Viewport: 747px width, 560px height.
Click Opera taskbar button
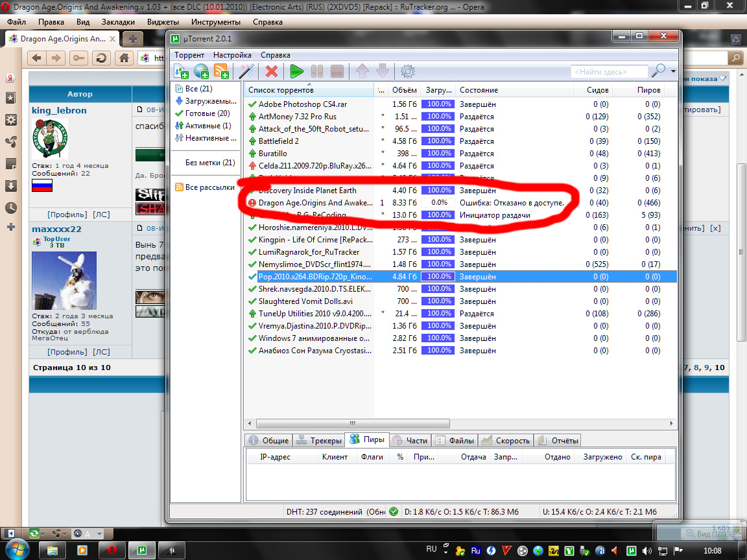(x=112, y=550)
